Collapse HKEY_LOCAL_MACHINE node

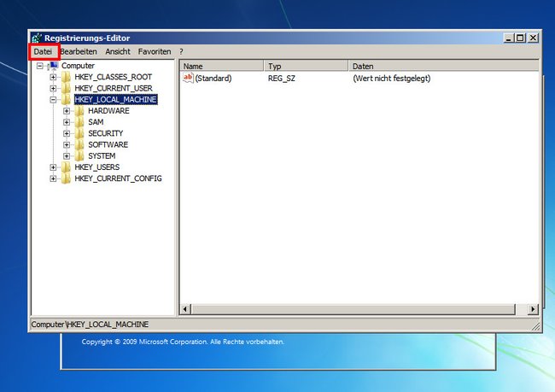point(53,100)
